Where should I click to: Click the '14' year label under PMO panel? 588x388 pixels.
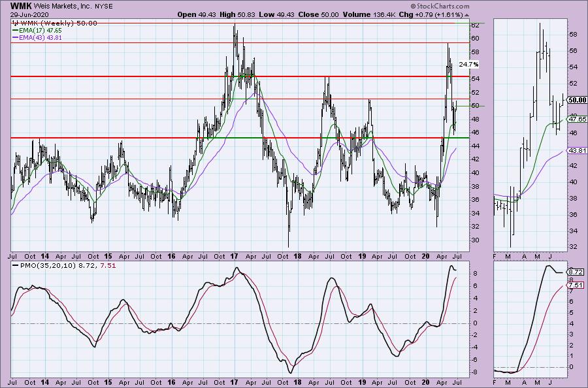(44, 382)
